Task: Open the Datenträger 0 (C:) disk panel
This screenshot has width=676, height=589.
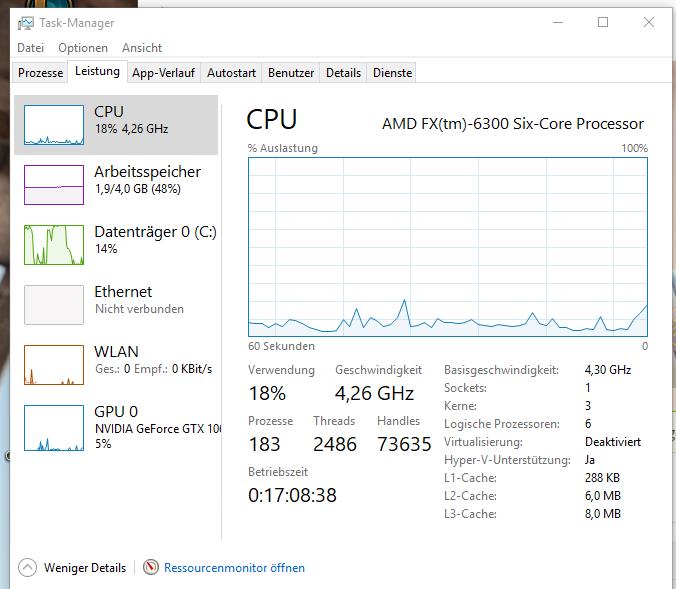Action: (116, 244)
